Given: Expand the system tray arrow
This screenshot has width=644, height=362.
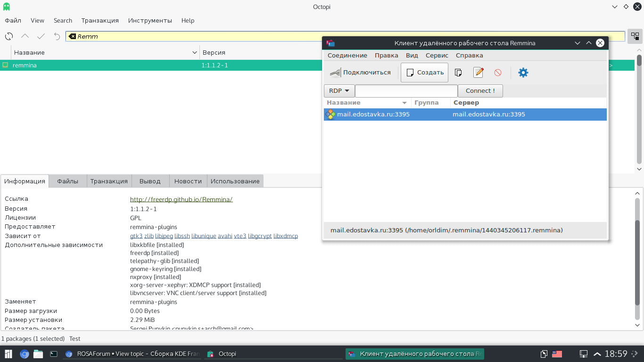Looking at the screenshot, I should (597, 354).
